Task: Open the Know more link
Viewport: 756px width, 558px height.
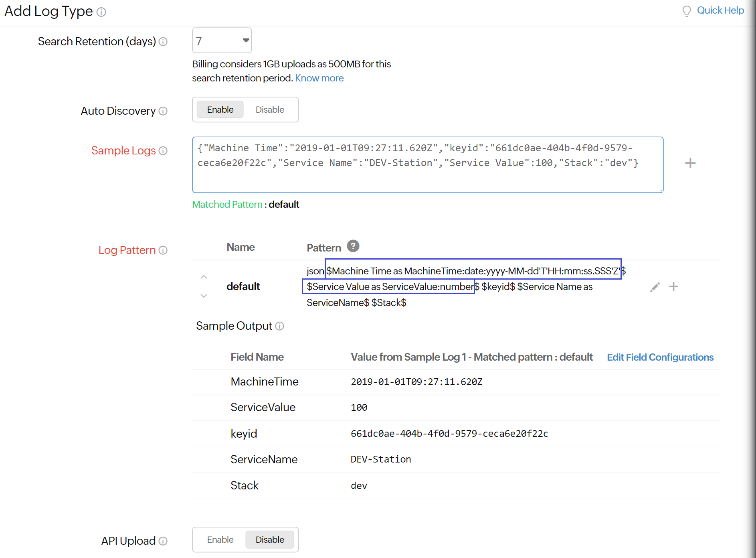Action: [319, 78]
